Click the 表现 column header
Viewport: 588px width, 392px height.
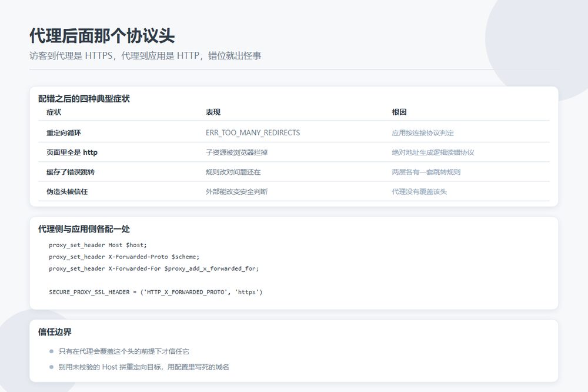(x=213, y=112)
